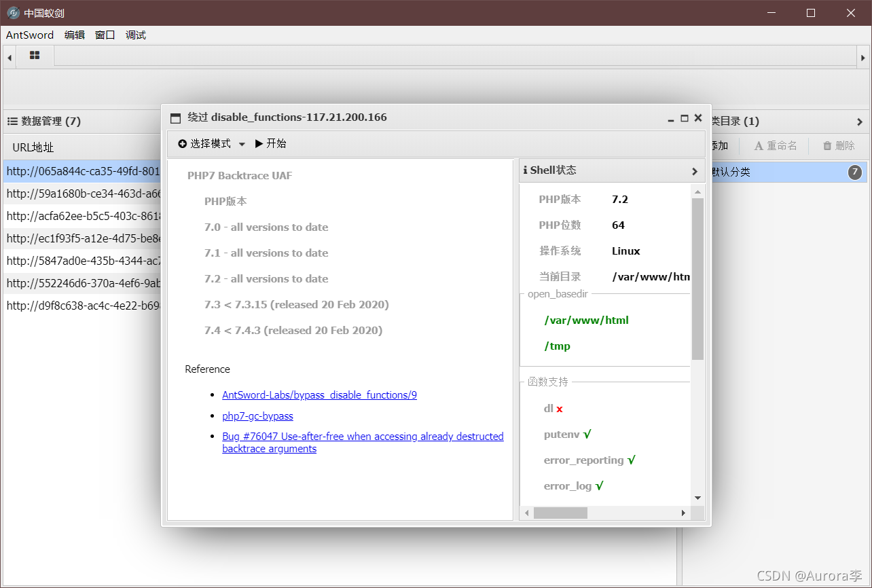Open the 调试 menu
The height and width of the screenshot is (588, 872).
[136, 35]
